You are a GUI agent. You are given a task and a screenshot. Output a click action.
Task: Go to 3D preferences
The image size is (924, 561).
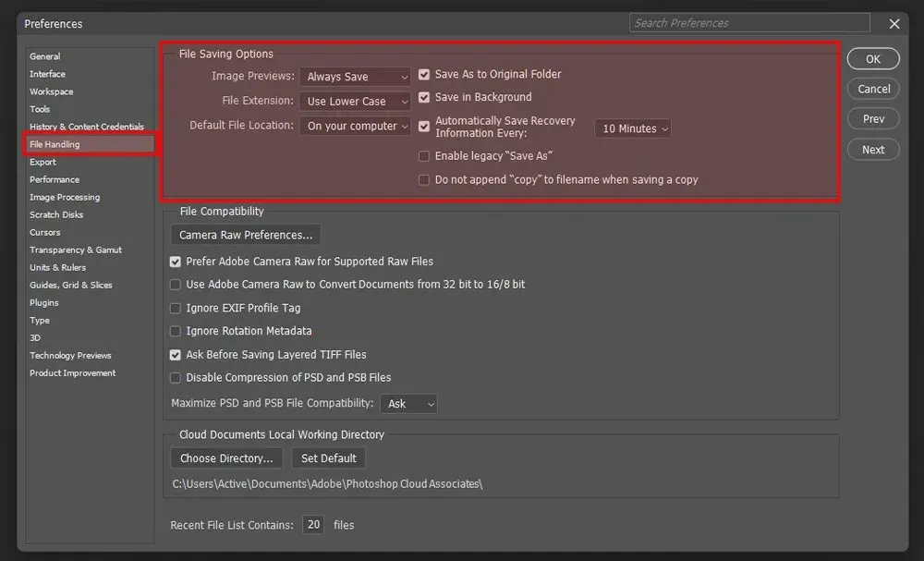point(35,338)
